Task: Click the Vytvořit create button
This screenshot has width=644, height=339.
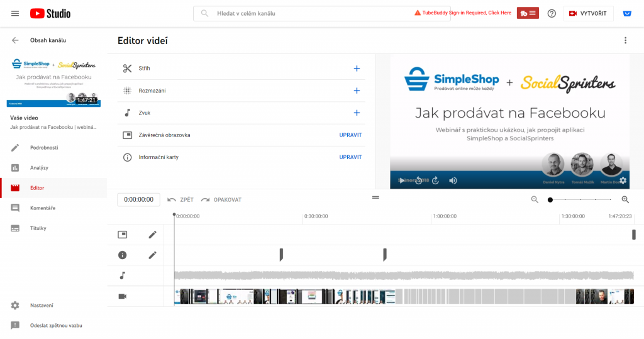Action: (588, 14)
